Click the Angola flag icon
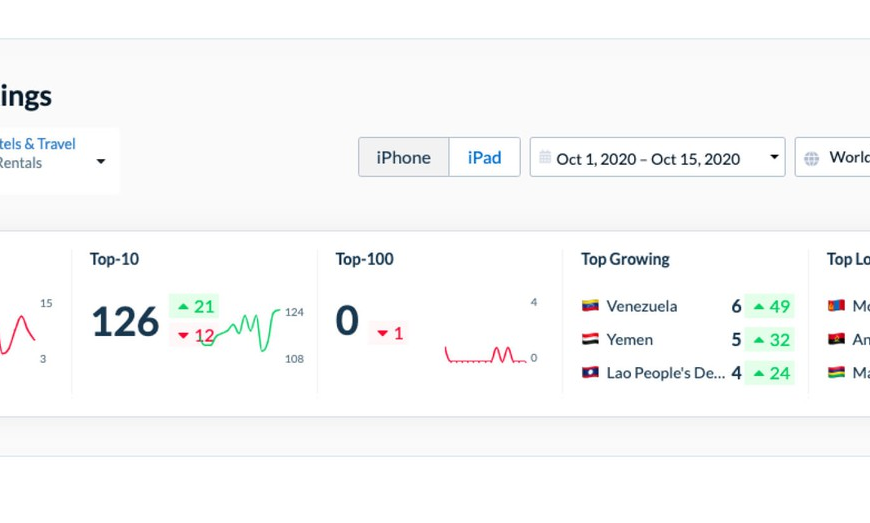 click(x=836, y=339)
